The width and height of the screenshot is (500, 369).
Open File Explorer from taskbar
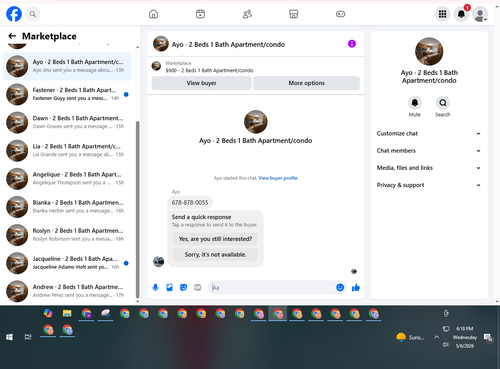[67, 313]
